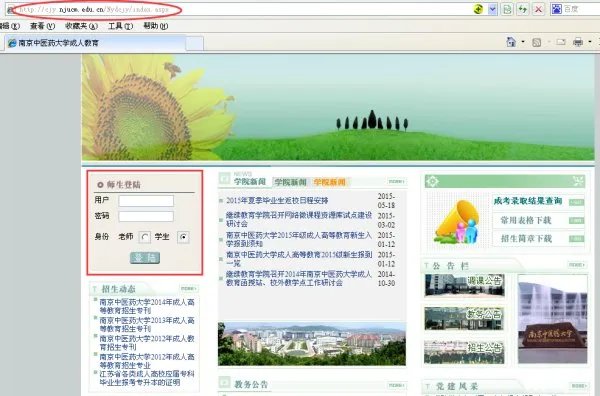
Task: Open 成人高等教育2015级新生报到一览 link
Action: (299, 259)
